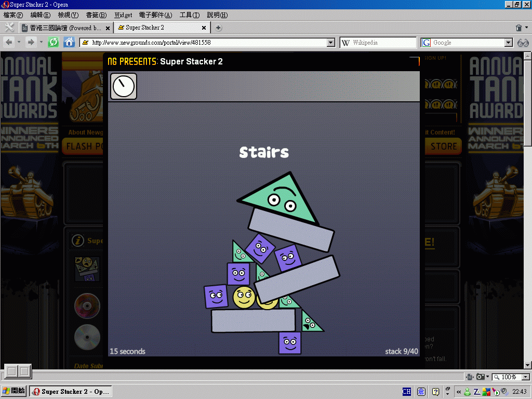Close the 香港三國論壇 tab
The height and width of the screenshot is (399, 532).
click(108, 28)
